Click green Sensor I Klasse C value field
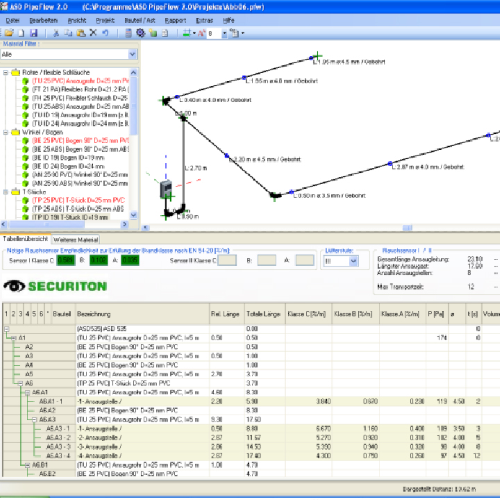Image resolution: width=500 pixels, height=500 pixels. coord(66,260)
